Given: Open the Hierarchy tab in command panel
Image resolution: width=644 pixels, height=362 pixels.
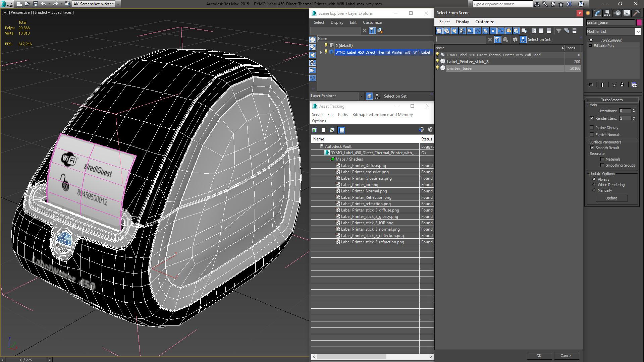Looking at the screenshot, I should [607, 13].
